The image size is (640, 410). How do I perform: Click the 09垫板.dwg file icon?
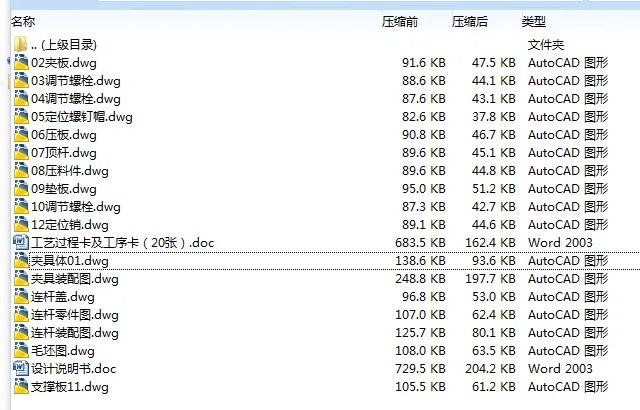pyautogui.click(x=21, y=188)
